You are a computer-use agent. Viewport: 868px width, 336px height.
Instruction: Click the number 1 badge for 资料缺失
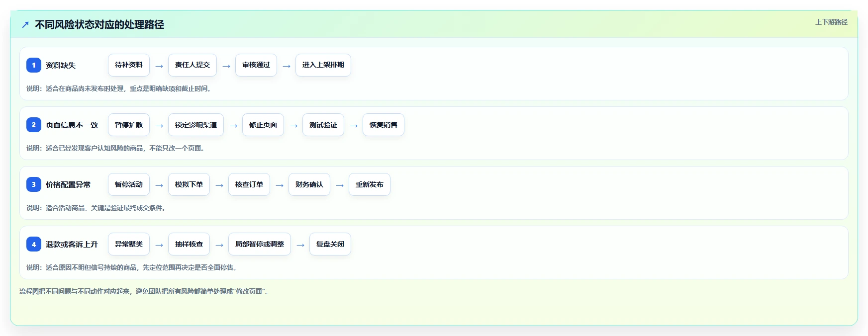coord(34,65)
